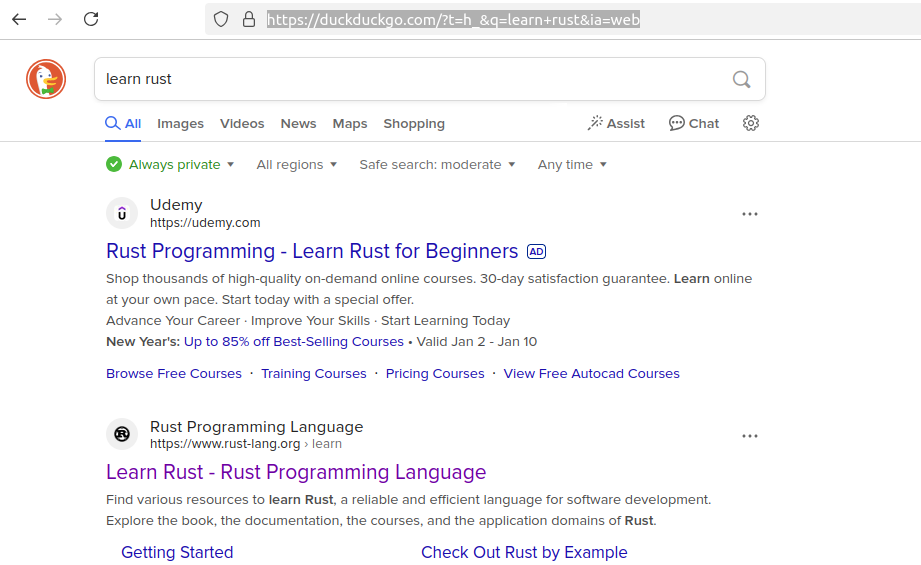Switch to the Images tab

tap(180, 123)
